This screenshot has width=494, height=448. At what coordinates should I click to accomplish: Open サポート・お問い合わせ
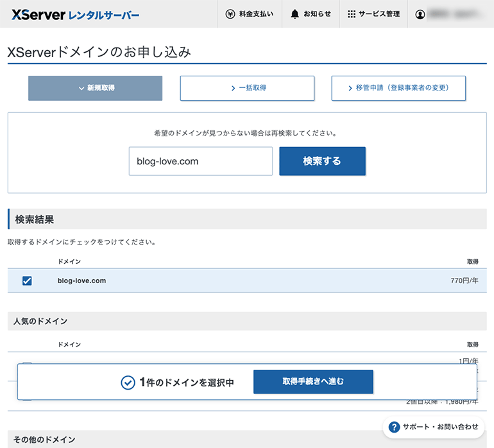pos(434,427)
